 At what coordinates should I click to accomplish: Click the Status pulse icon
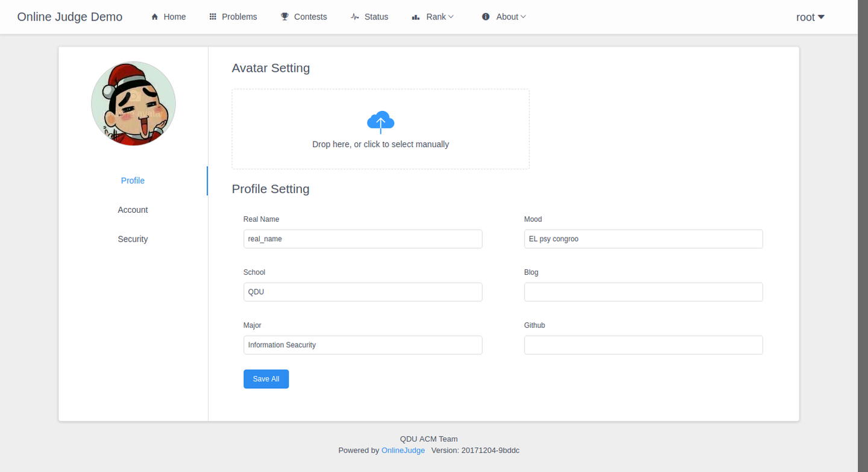[x=355, y=17]
